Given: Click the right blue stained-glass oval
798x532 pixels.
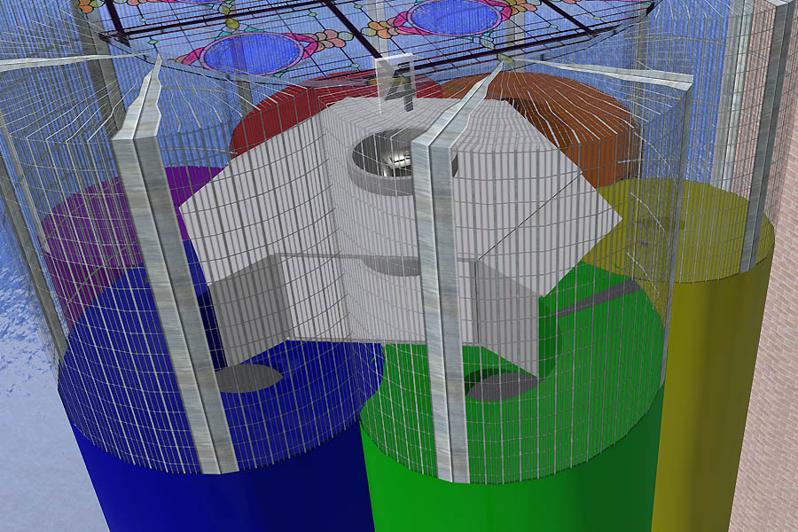Looking at the screenshot, I should 450,15.
